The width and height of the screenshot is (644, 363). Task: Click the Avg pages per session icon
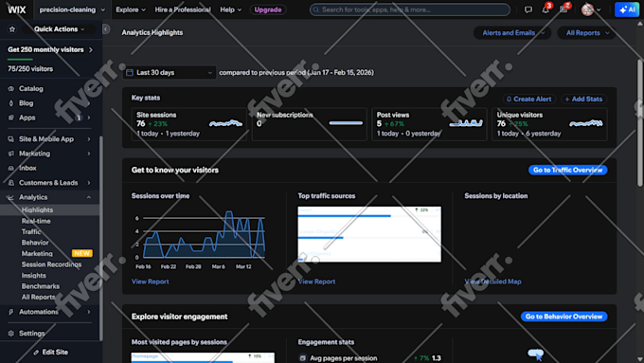(x=303, y=358)
